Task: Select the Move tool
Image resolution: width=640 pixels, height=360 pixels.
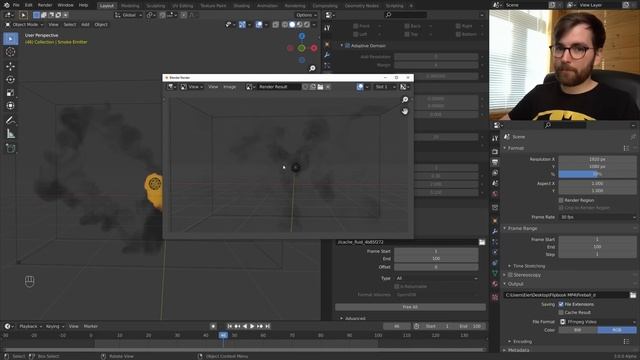Action: click(11, 66)
